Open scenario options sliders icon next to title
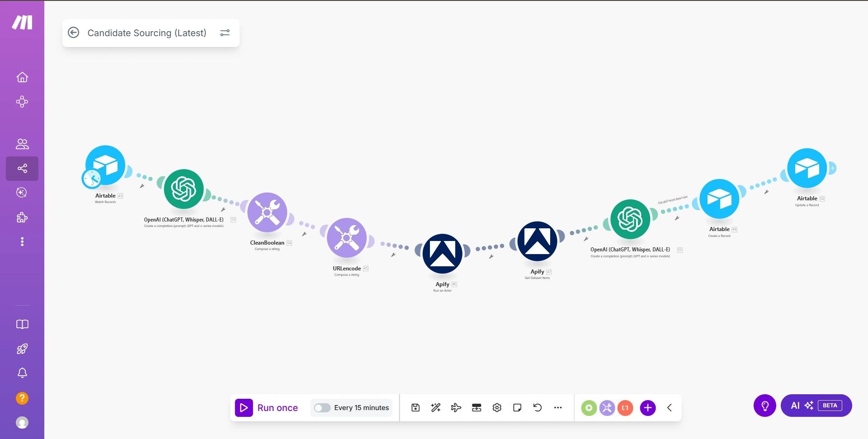The image size is (868, 439). click(225, 33)
